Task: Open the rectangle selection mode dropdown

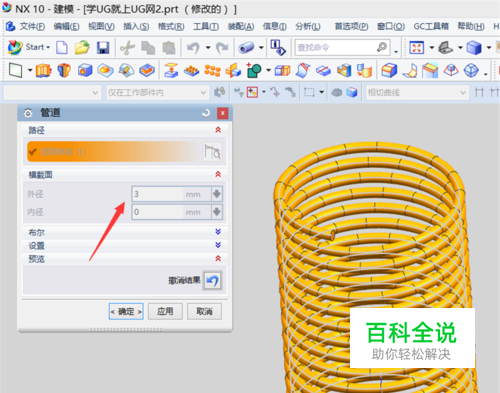Action: point(322,92)
